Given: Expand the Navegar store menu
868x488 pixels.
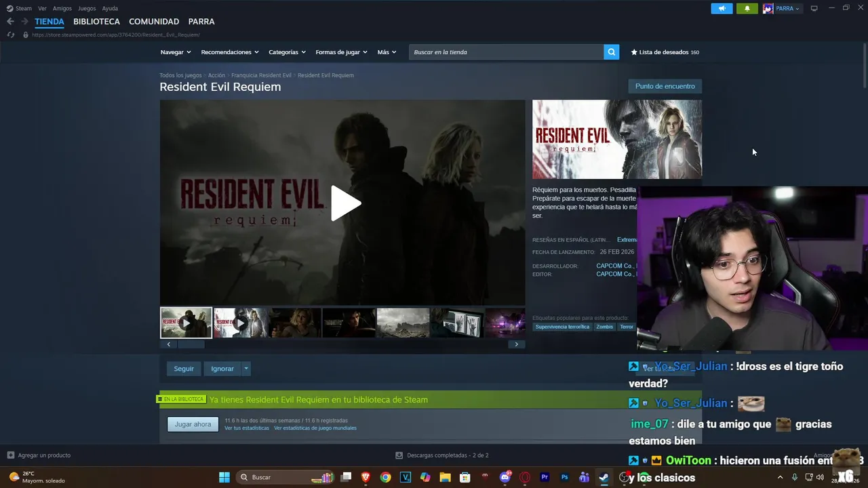Looking at the screenshot, I should pyautogui.click(x=176, y=52).
